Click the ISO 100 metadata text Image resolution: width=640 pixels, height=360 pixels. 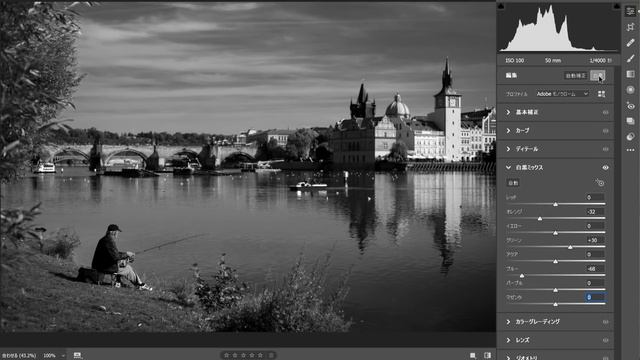514,60
